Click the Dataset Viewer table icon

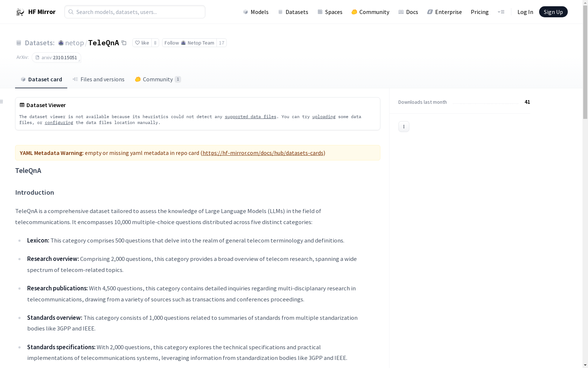pyautogui.click(x=22, y=105)
